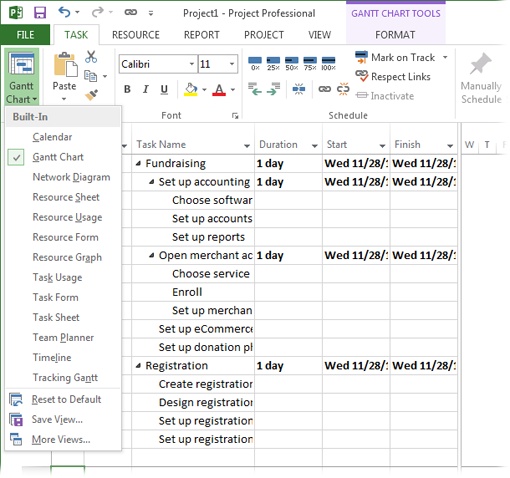Click Respect Links button

(393, 76)
